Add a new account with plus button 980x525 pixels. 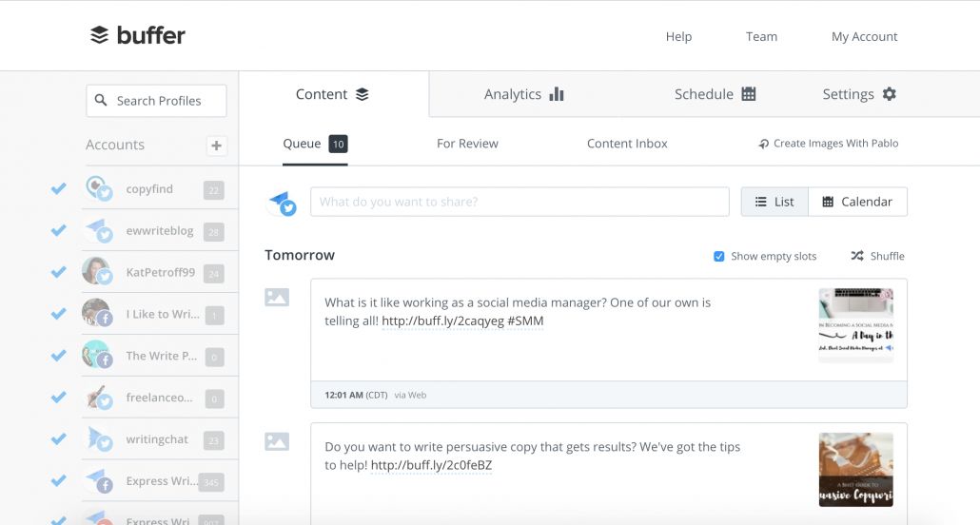(x=216, y=146)
